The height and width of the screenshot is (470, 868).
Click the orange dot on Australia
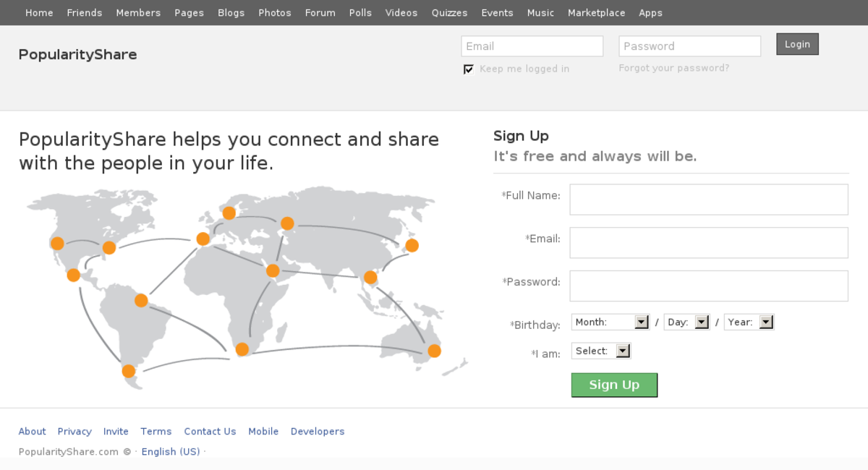[x=434, y=351]
